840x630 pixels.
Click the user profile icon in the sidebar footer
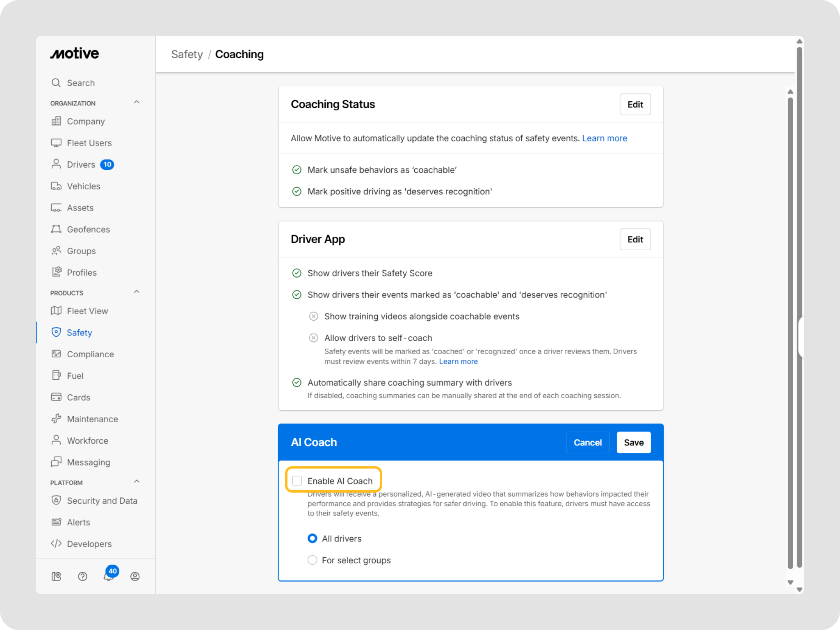point(135,576)
